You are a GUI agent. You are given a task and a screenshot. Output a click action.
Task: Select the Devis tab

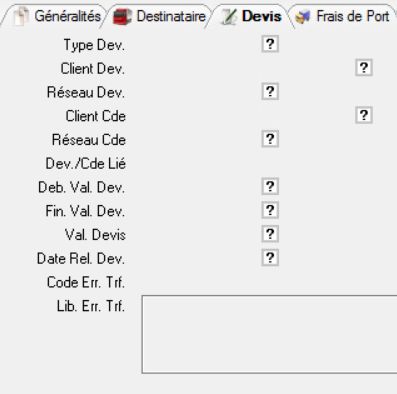(251, 16)
